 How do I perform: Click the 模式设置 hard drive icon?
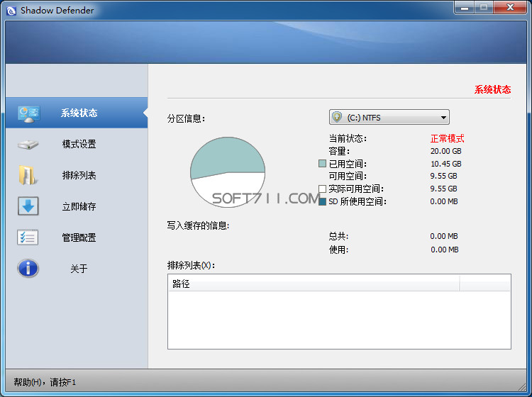[28, 145]
